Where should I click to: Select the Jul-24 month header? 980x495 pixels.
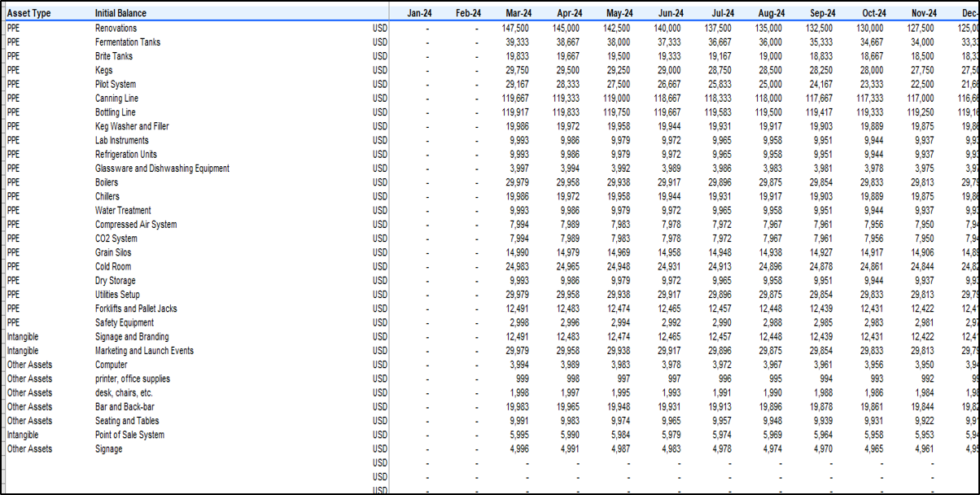pyautogui.click(x=721, y=13)
